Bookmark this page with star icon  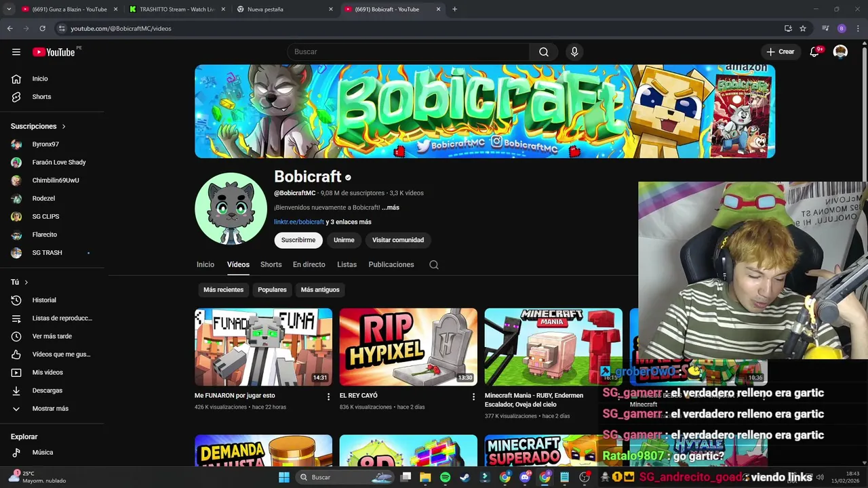point(803,28)
